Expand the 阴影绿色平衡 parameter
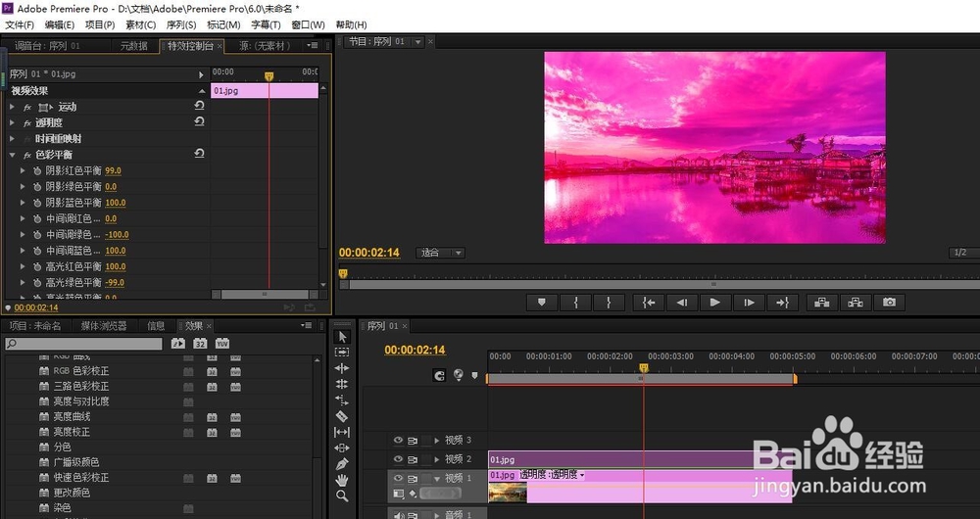980x519 pixels. click(24, 187)
